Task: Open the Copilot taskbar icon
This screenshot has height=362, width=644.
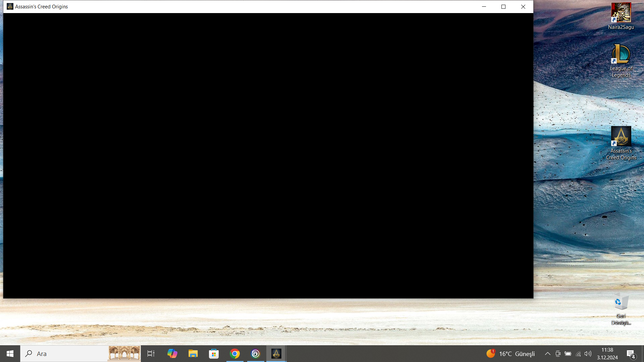Action: pyautogui.click(x=172, y=354)
